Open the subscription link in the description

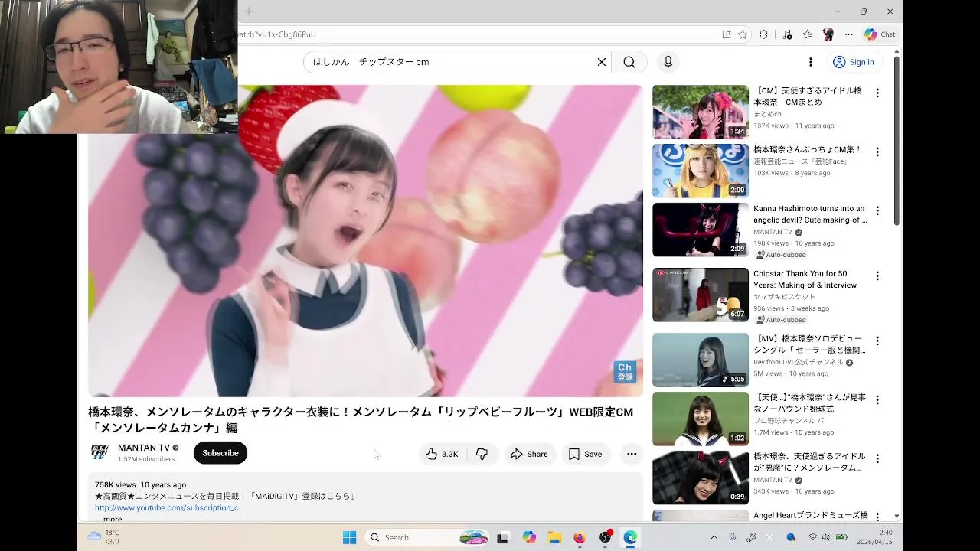coord(170,507)
